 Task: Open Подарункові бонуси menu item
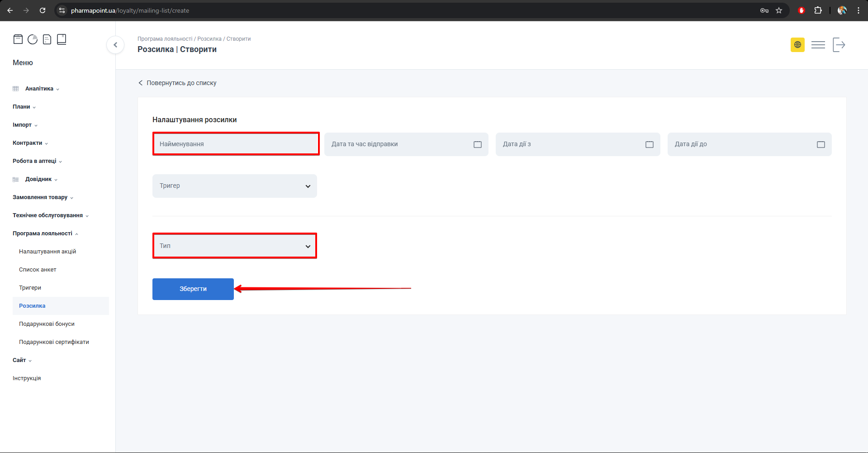[47, 324]
